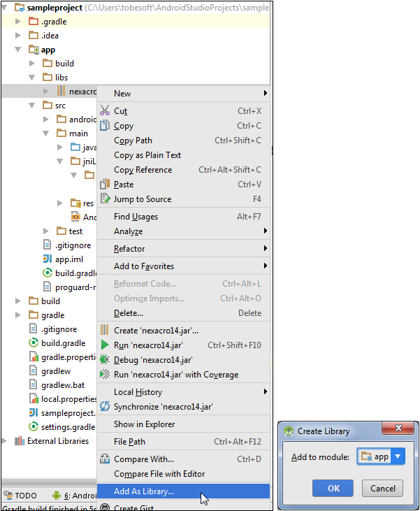Click the Android robot icon in bottom bar

(x=57, y=495)
